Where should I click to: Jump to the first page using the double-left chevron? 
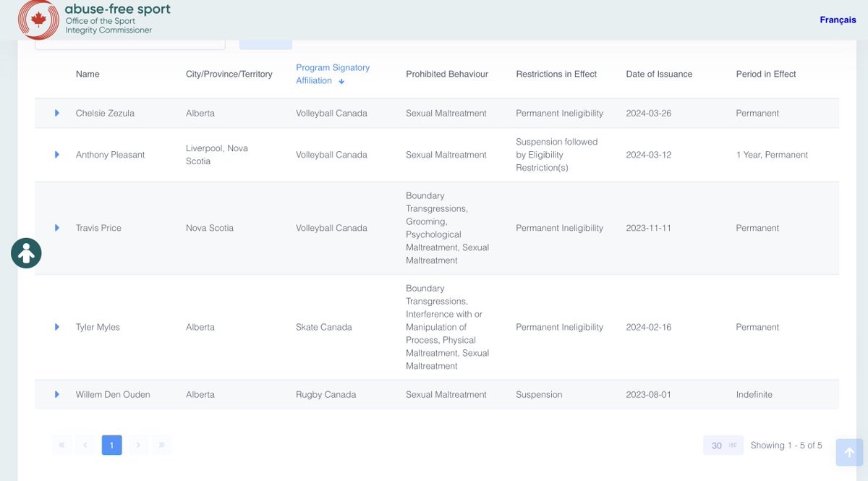(61, 445)
